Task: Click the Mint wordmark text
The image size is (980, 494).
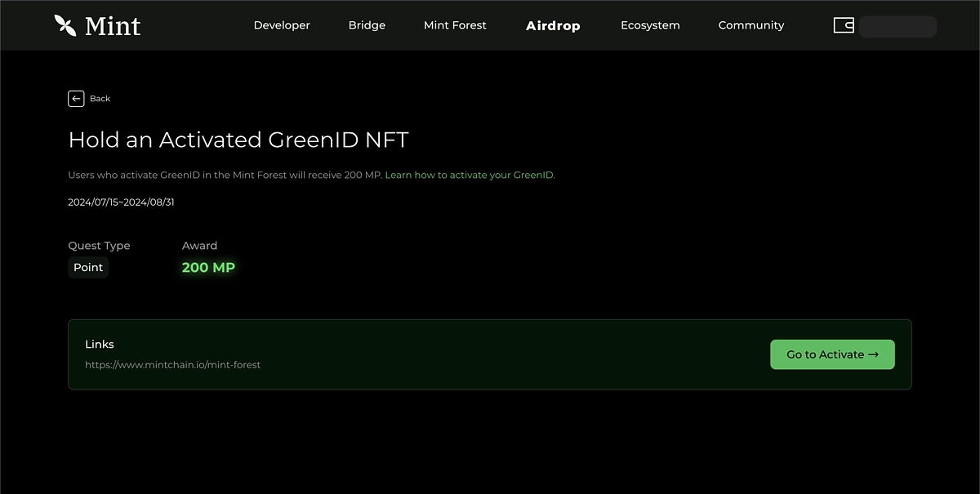Action: [113, 26]
